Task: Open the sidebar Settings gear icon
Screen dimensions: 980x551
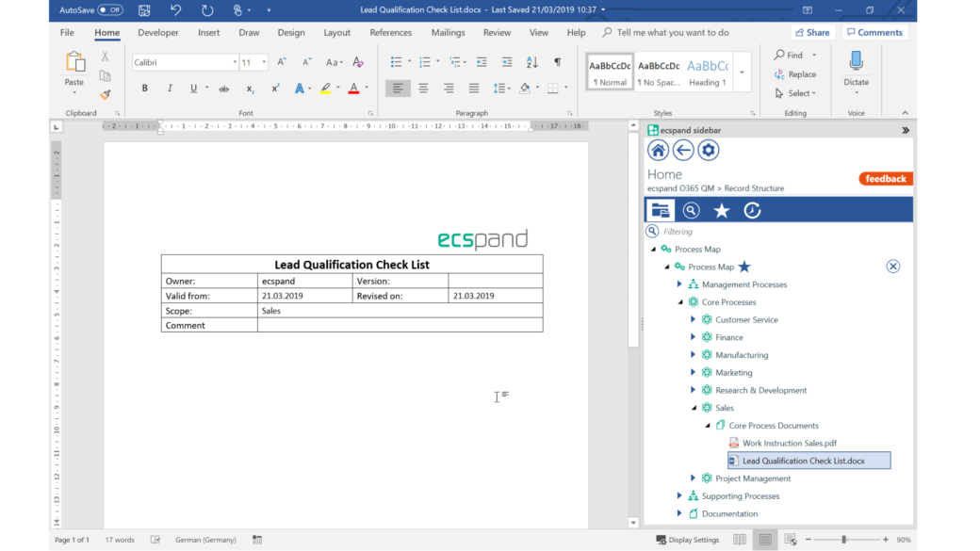Action: click(x=708, y=151)
